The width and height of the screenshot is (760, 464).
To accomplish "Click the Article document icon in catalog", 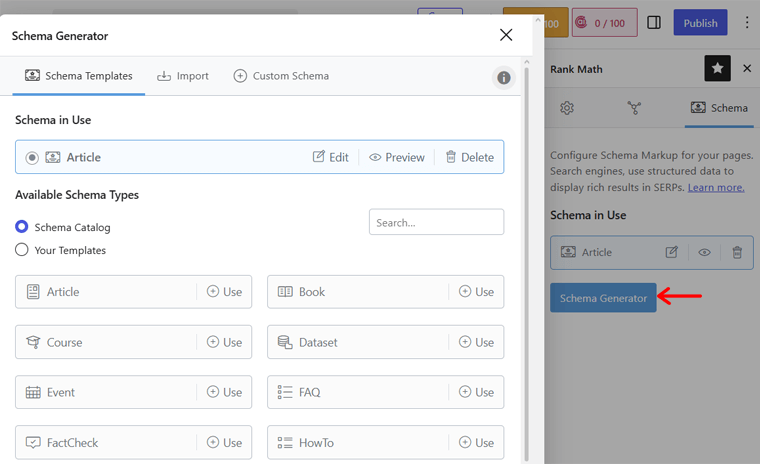I will (x=33, y=292).
